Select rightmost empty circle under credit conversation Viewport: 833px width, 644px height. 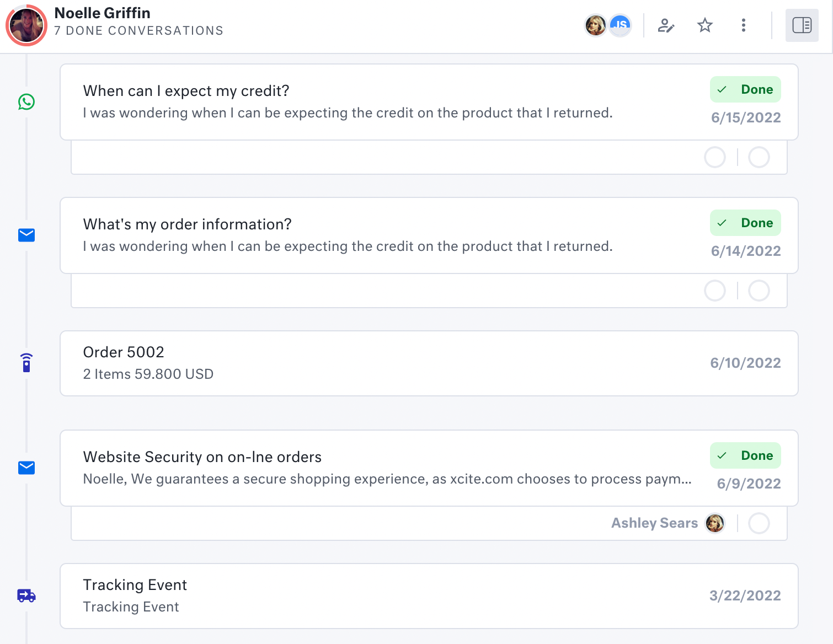(x=759, y=157)
